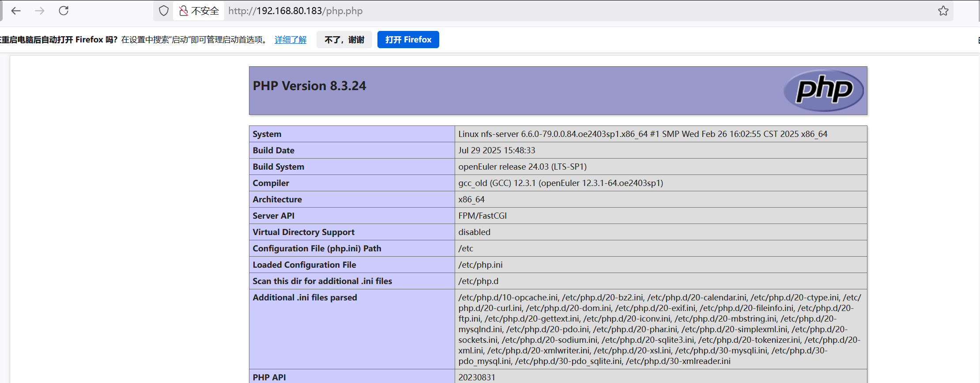This screenshot has height=383, width=980.
Task: Select the Linux nfs-server system value
Action: click(x=643, y=134)
